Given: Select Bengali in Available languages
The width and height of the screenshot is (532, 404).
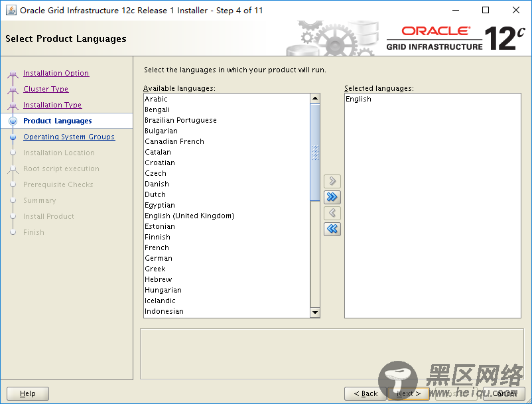Looking at the screenshot, I should coord(227,109).
